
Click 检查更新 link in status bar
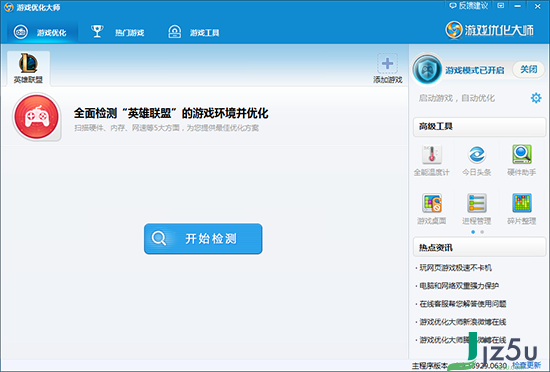coord(526,366)
